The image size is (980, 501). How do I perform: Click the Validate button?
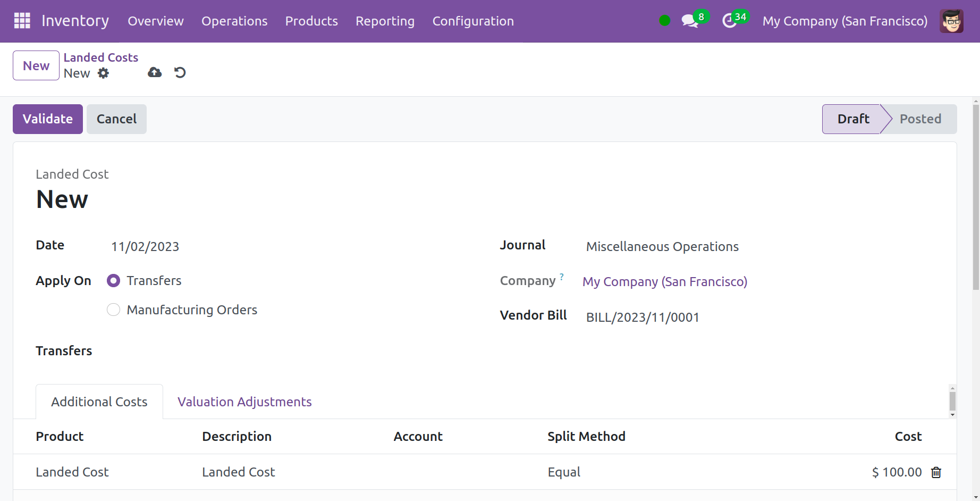click(48, 119)
